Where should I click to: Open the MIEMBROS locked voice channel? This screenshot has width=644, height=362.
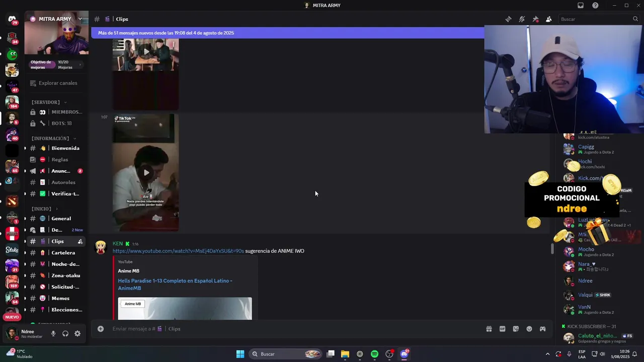pos(55,112)
